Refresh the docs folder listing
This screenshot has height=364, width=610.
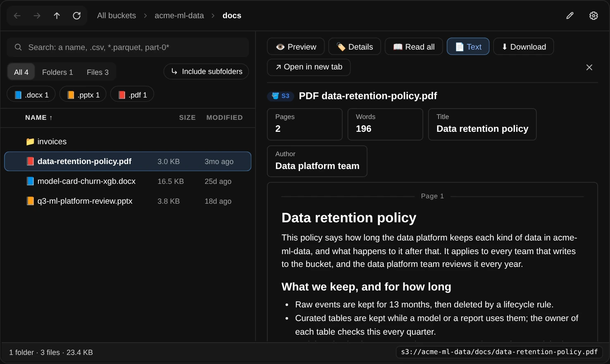pos(76,16)
